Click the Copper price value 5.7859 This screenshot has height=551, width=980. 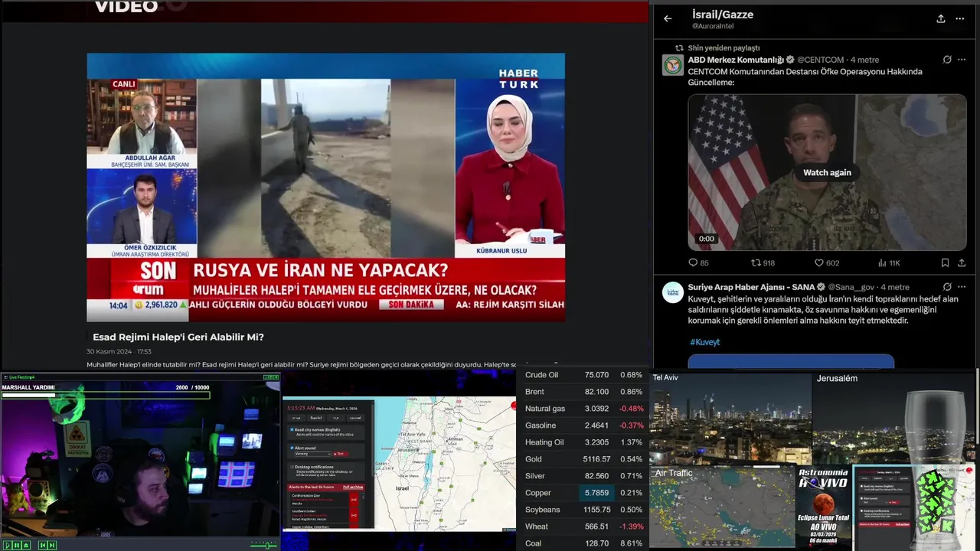coord(596,493)
